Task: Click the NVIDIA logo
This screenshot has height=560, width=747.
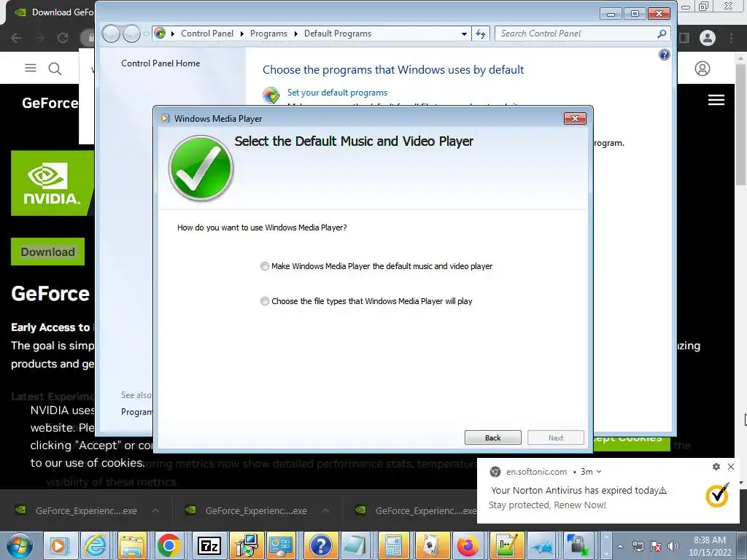Action: [53, 183]
